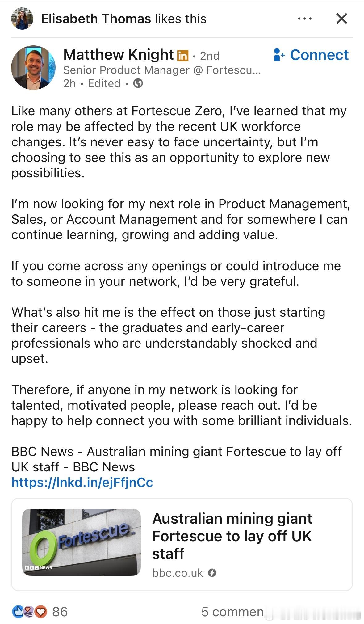Viewport: 364px width, 624px height.
Task: Click the gold LinkedIn Premium badge
Action: click(182, 56)
